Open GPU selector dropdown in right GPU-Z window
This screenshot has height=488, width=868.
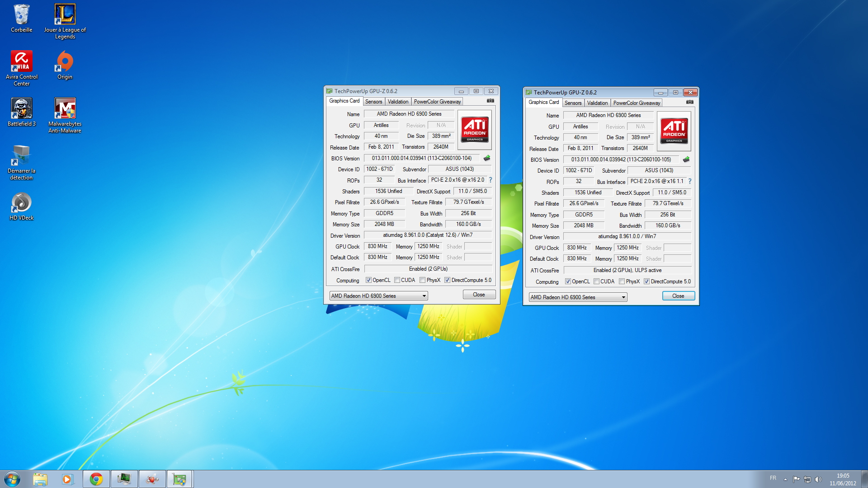click(578, 297)
